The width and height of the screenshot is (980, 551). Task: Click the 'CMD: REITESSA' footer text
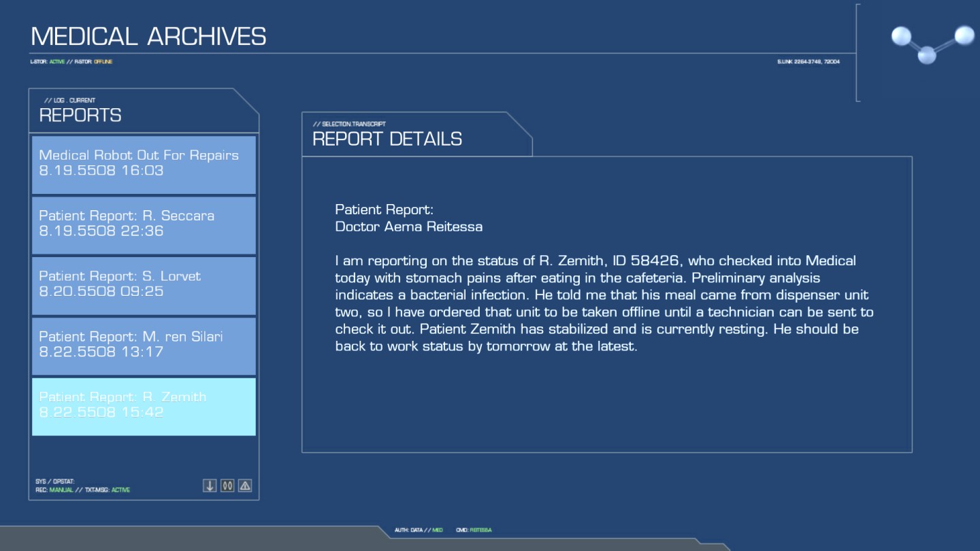pos(474,530)
